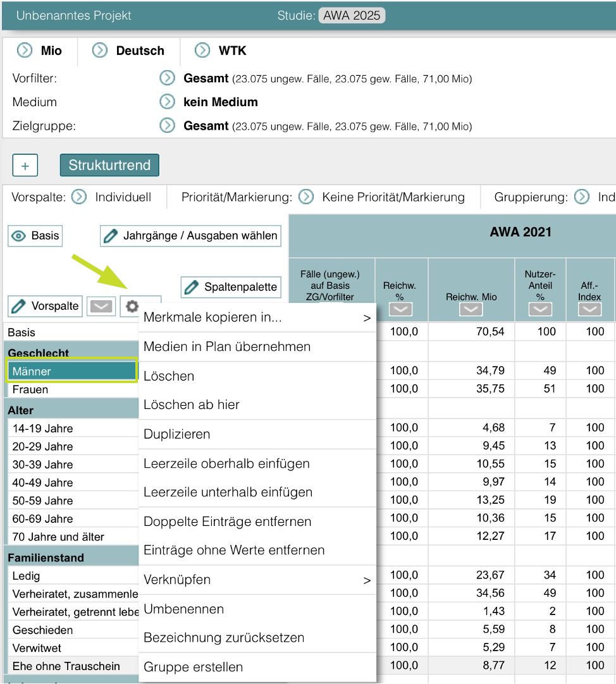The width and height of the screenshot is (616, 684).
Task: Click the circled arrow next to Deutsch
Action: (x=100, y=51)
